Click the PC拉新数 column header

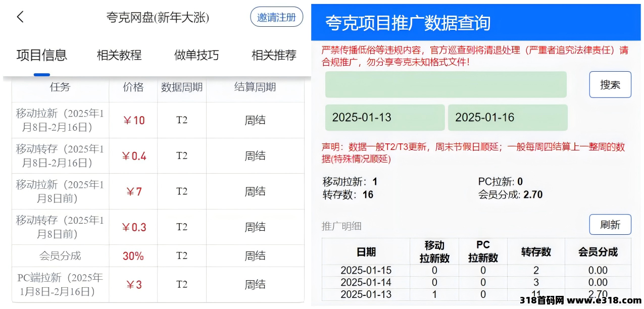point(483,251)
